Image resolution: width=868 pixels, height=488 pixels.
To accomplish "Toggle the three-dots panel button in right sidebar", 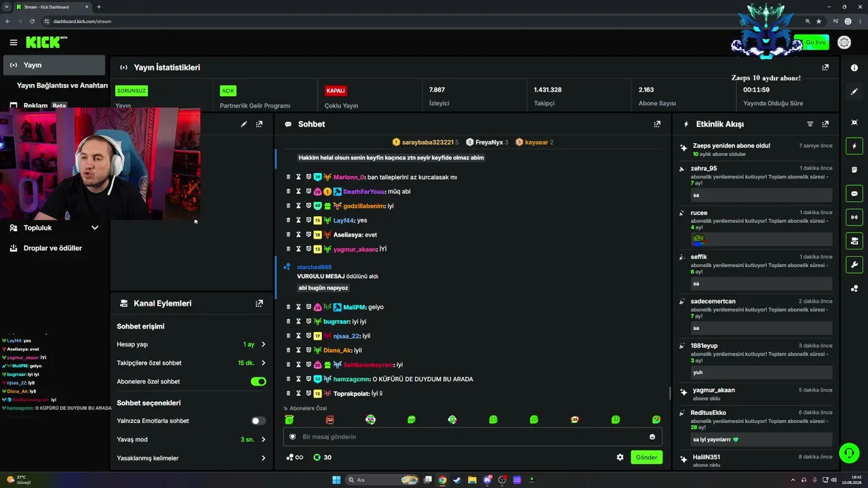I will [854, 288].
